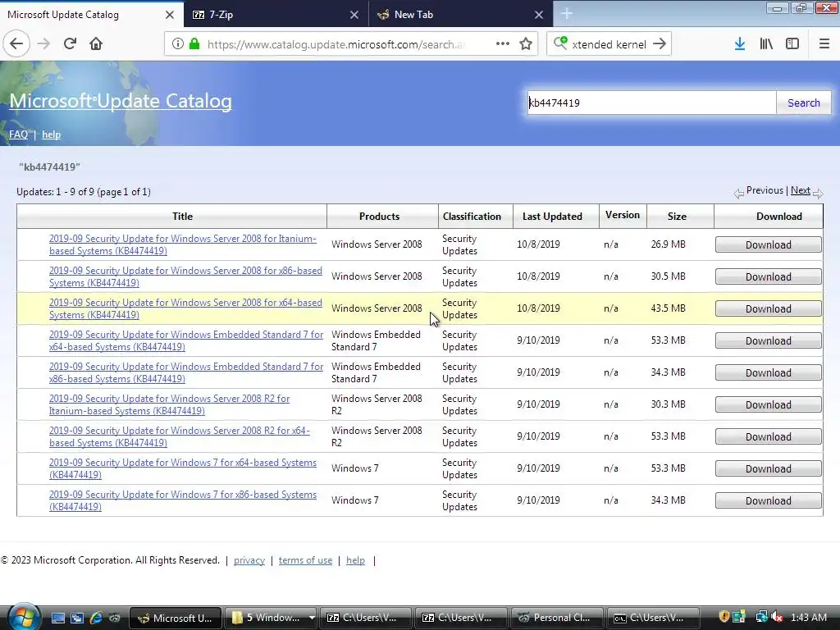Download the 43.5 MB Server 2008 x64 update

coord(768,308)
